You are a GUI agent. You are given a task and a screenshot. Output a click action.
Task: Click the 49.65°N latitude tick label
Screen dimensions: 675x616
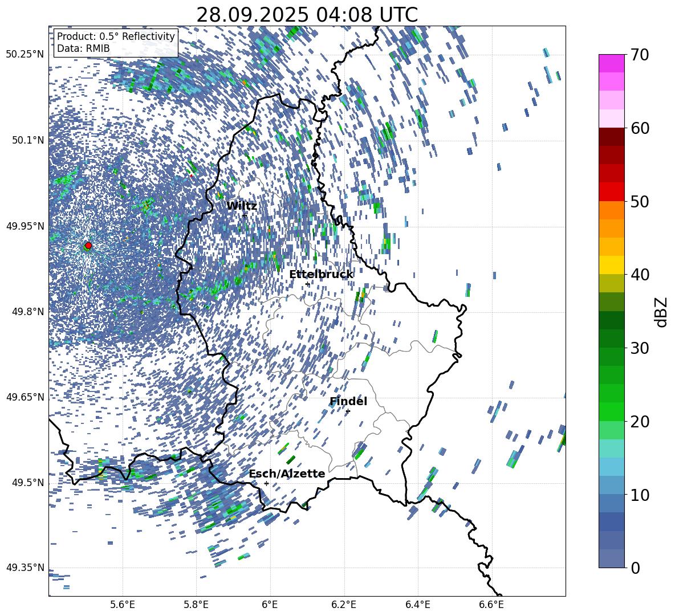point(25,397)
